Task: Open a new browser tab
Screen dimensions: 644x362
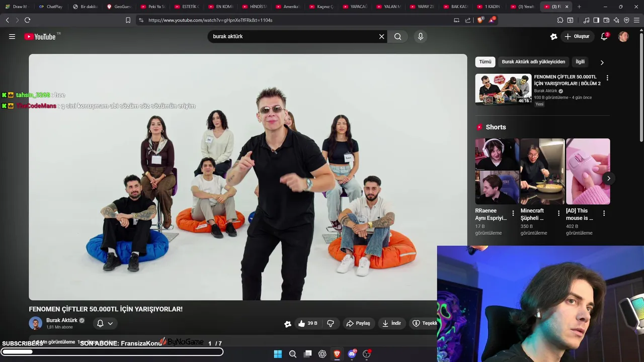Action: [x=579, y=7]
